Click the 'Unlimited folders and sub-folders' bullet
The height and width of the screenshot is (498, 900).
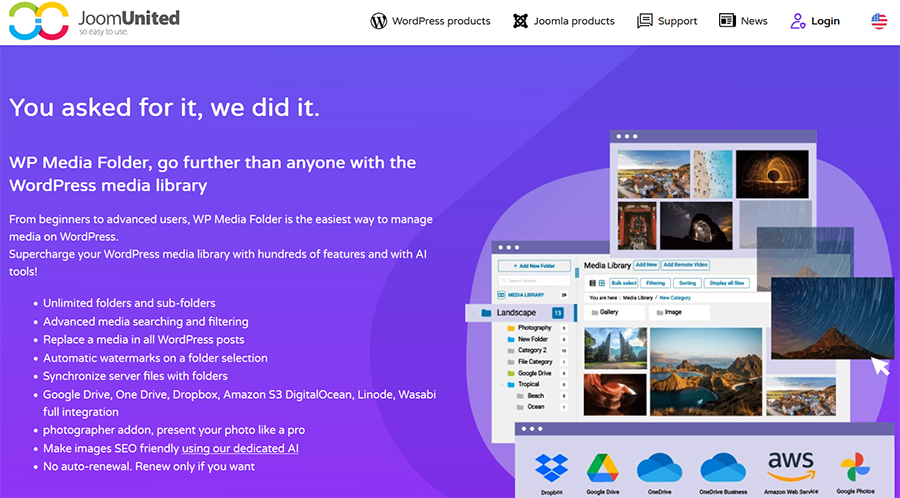129,303
